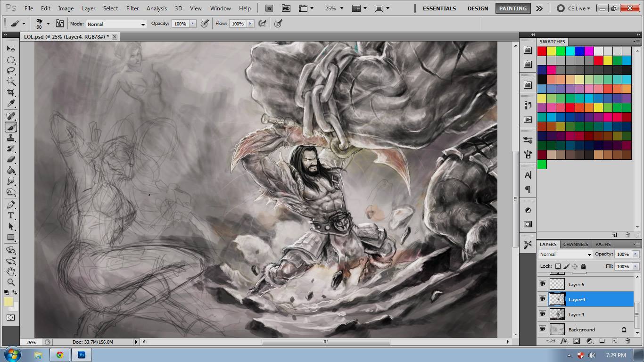This screenshot has height=362, width=644.
Task: Open the layer Fill slider arrow
Action: [x=636, y=266]
